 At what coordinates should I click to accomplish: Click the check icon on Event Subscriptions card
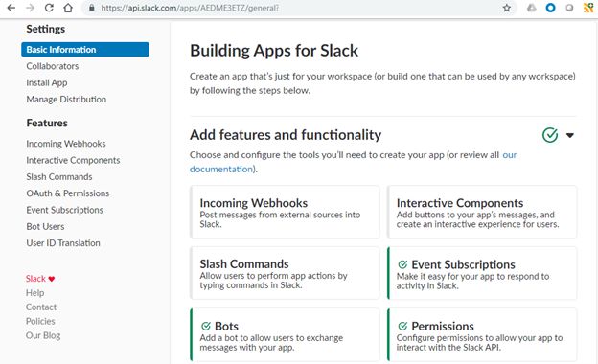[x=402, y=264]
